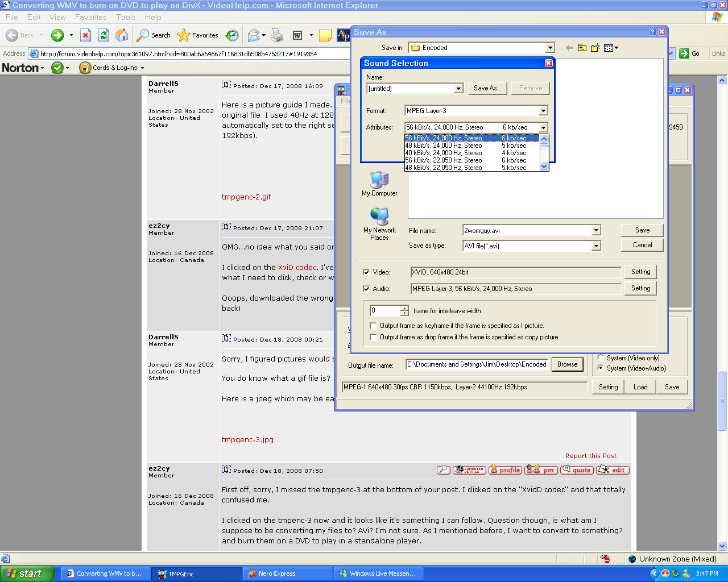This screenshot has width=728, height=582.
Task: Open the Edit menu in Internet Explorer
Action: pos(34,17)
